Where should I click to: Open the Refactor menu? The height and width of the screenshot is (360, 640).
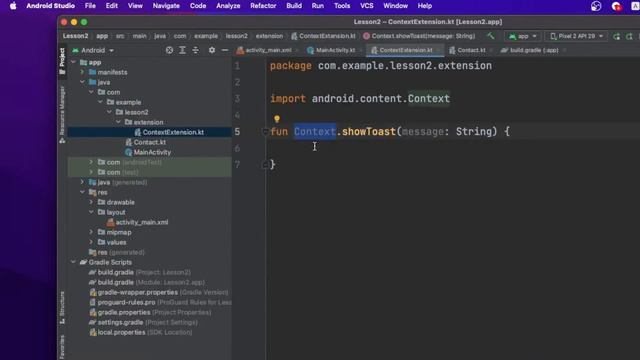263,6
